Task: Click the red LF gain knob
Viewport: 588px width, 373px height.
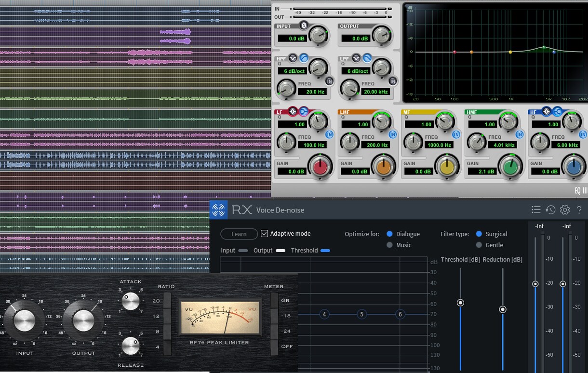Action: point(320,167)
